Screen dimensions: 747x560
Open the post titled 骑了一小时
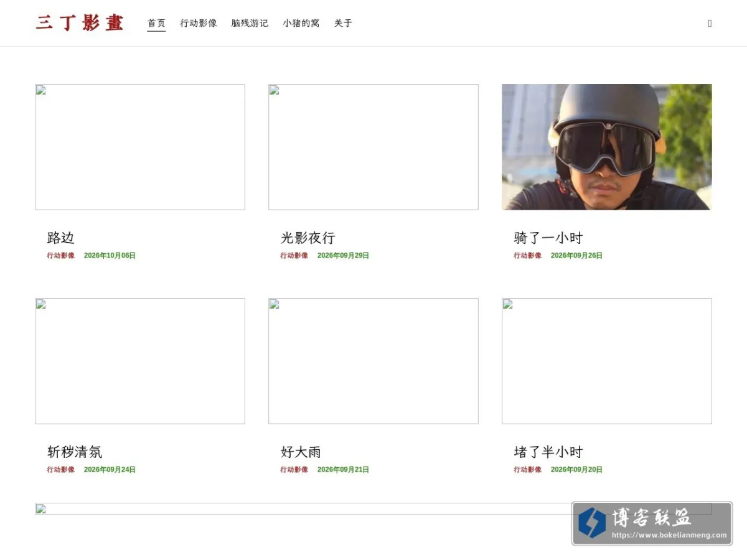[x=548, y=238]
